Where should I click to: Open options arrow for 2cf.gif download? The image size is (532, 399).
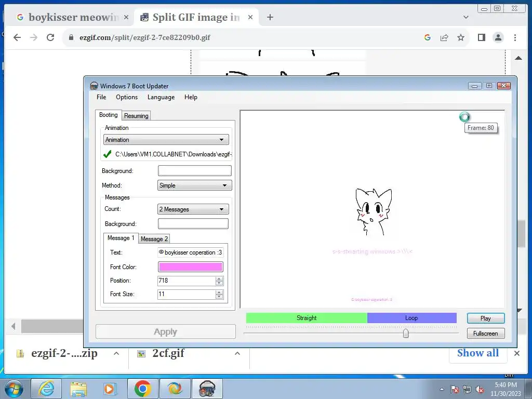(x=237, y=353)
